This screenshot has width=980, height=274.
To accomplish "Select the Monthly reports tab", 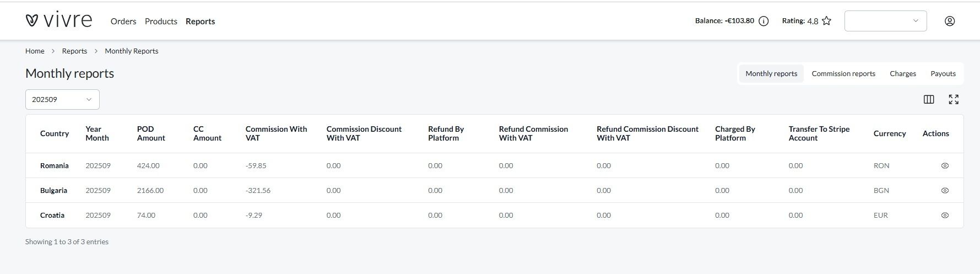I will [x=771, y=73].
